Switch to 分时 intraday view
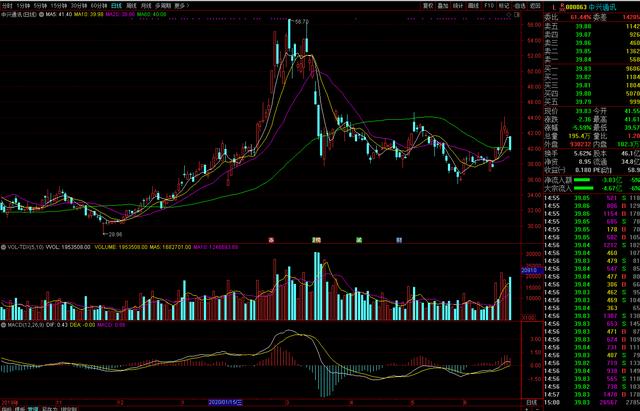This screenshot has width=640, height=411. tap(7, 6)
